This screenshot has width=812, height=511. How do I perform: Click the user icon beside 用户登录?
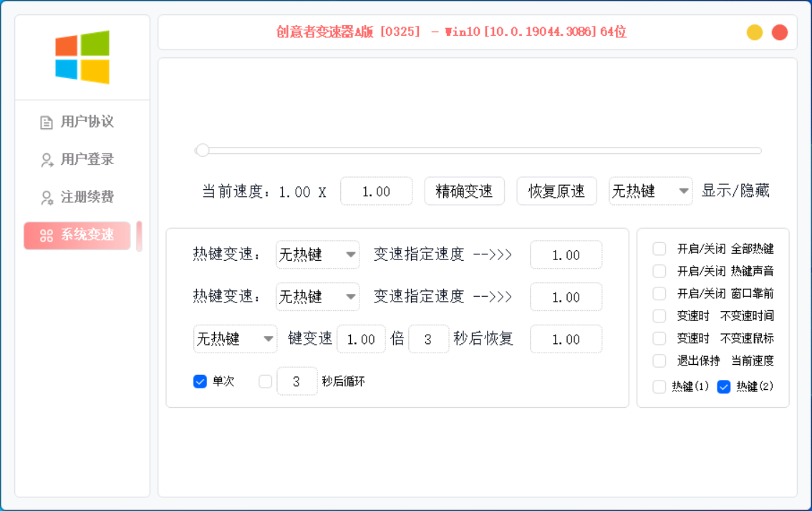point(47,160)
